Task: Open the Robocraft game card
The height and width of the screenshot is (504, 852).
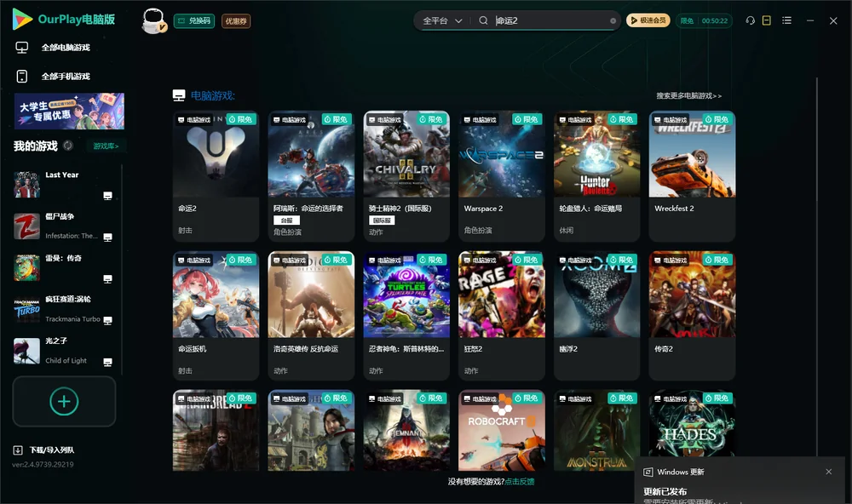Action: click(x=502, y=430)
